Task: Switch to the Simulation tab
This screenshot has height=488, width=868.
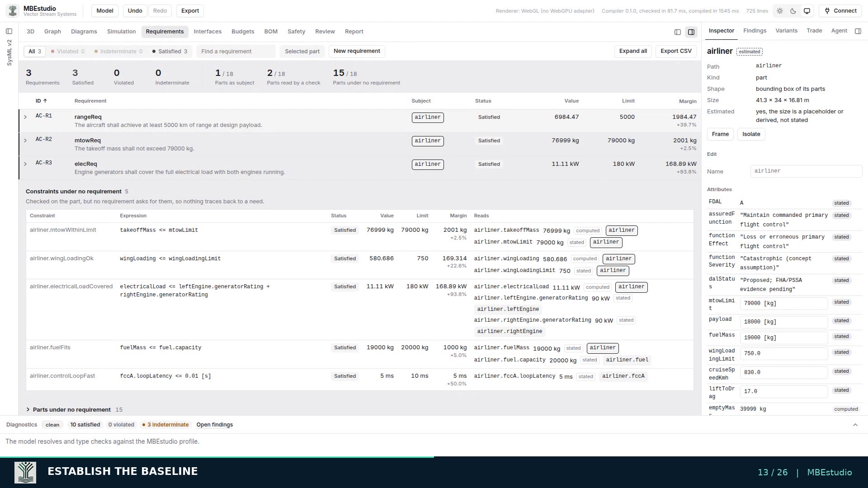Action: pos(121,32)
